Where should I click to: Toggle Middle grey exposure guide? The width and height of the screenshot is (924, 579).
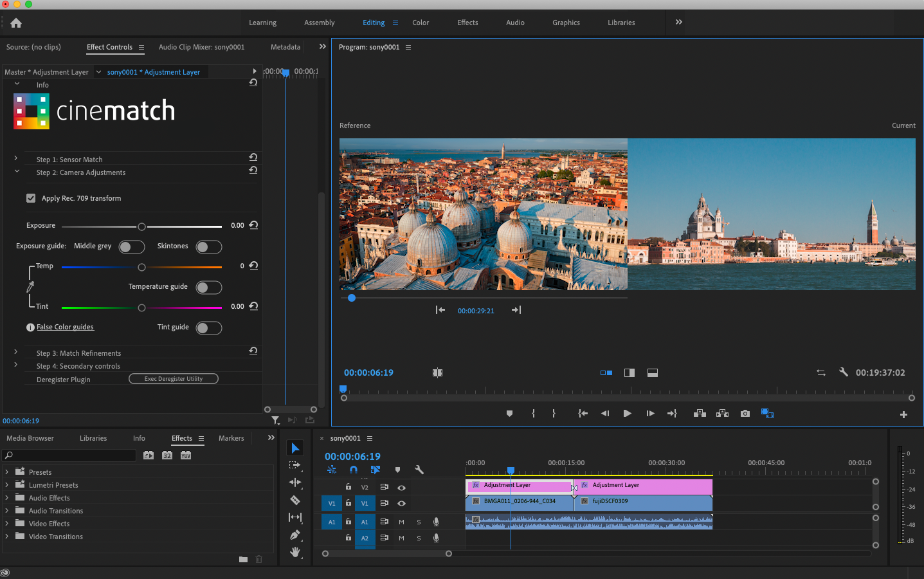[x=132, y=247]
